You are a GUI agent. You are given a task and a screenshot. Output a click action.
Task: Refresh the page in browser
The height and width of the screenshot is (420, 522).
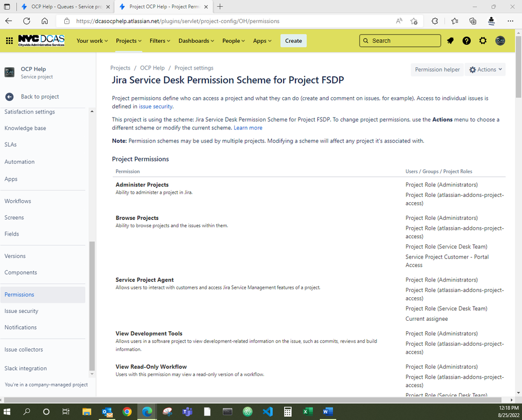pos(27,21)
